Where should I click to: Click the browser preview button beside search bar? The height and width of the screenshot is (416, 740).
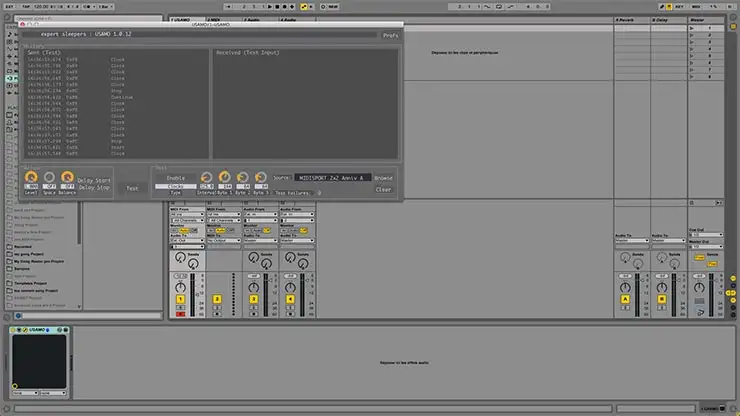(x=18, y=316)
